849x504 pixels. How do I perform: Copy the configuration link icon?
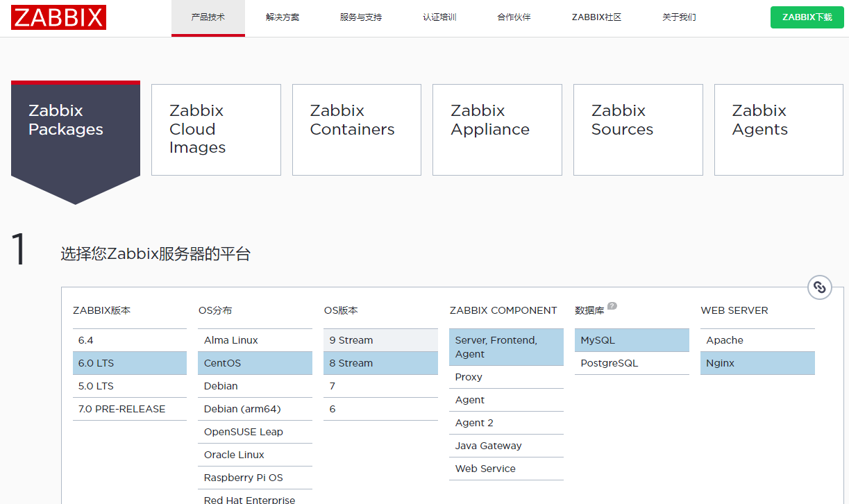tap(820, 287)
